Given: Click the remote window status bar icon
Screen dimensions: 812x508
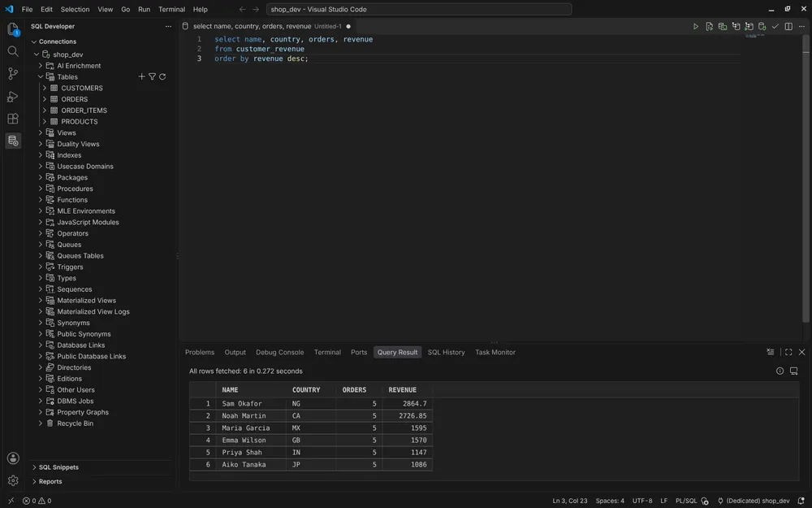Looking at the screenshot, I should coord(11,501).
